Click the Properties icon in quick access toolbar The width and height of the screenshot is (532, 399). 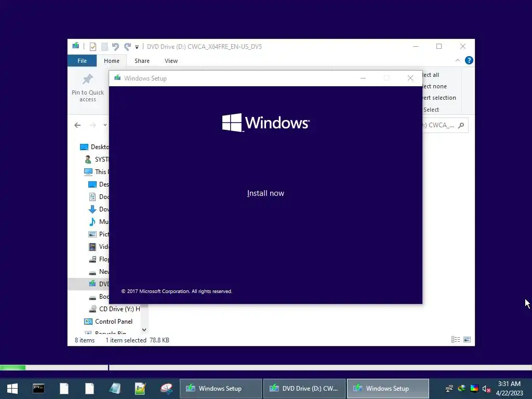[x=92, y=46]
